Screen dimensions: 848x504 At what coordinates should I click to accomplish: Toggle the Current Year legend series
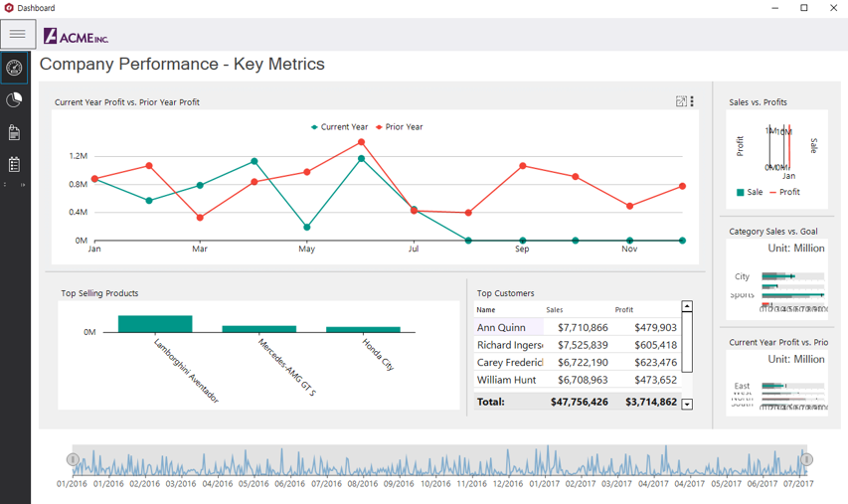339,127
